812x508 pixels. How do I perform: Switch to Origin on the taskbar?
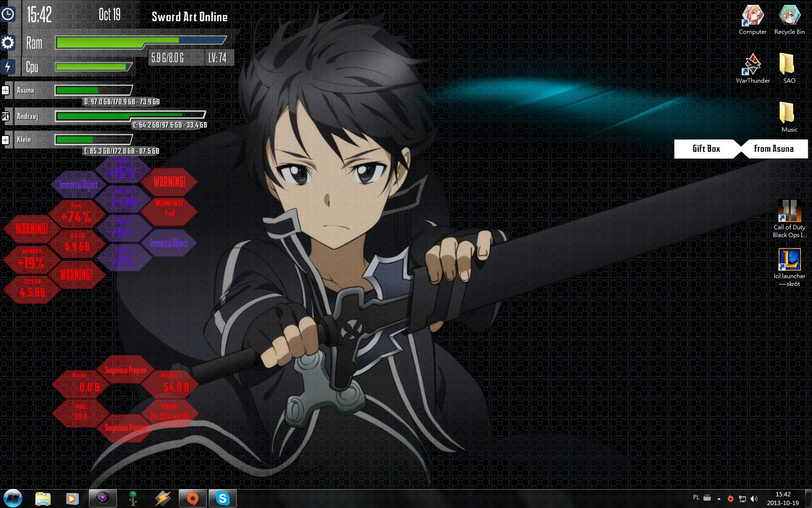click(x=192, y=498)
